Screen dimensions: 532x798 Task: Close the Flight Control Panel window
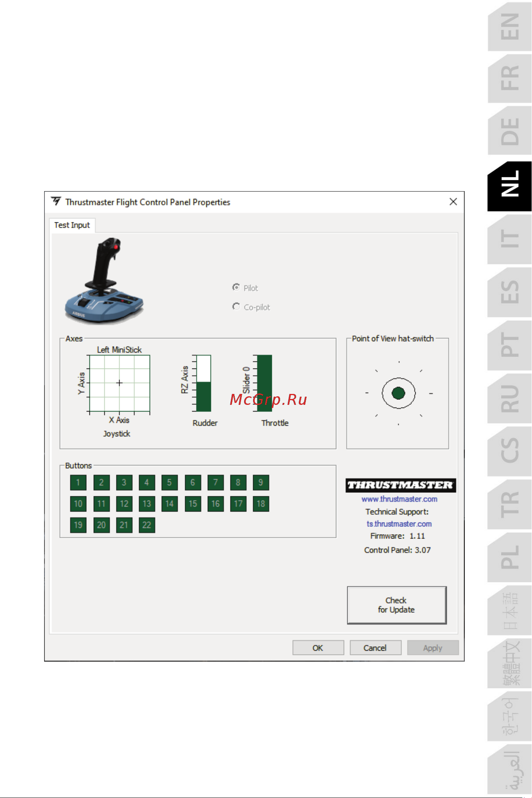[x=453, y=202]
